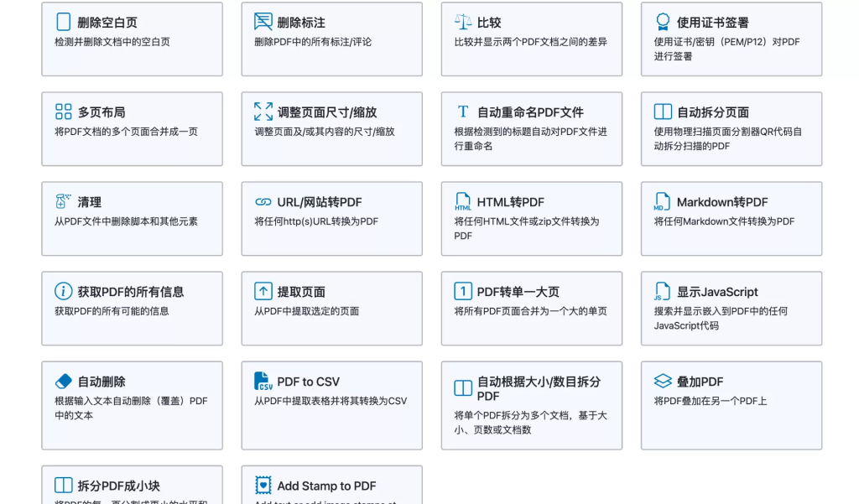Select the Markdown转PDF tool icon
The image size is (859, 504).
(x=662, y=200)
